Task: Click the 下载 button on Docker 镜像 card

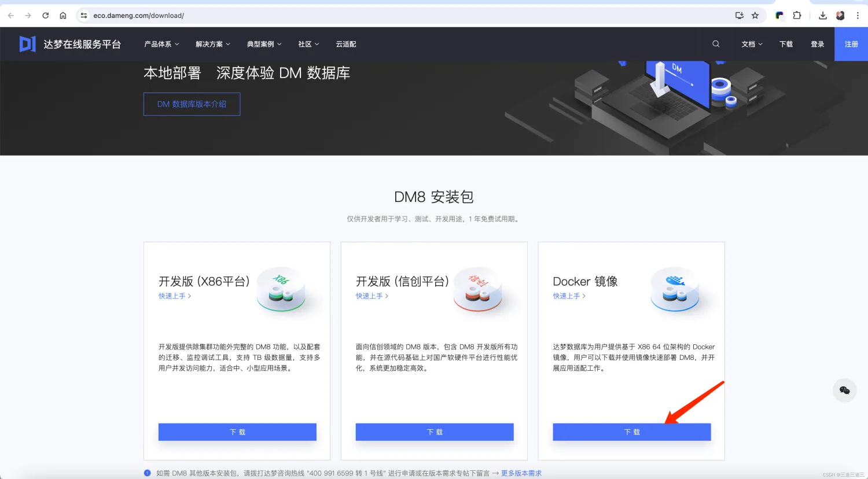Action: coord(631,432)
